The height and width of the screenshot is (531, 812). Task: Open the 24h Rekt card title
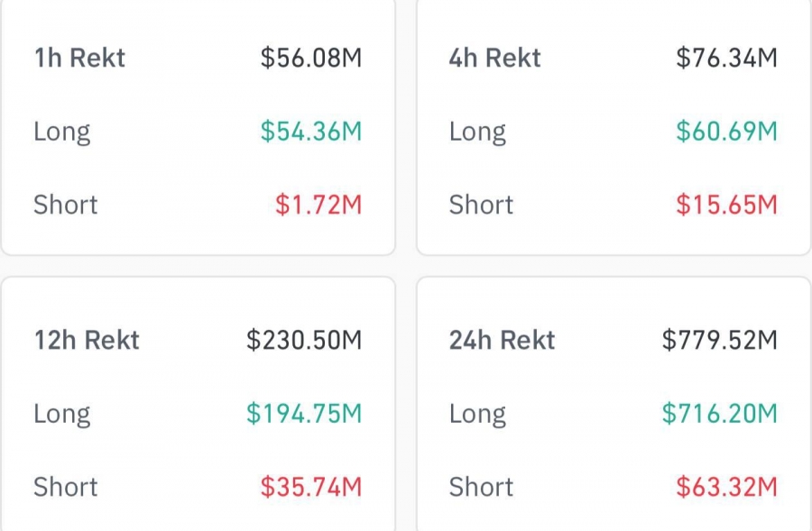tap(502, 341)
